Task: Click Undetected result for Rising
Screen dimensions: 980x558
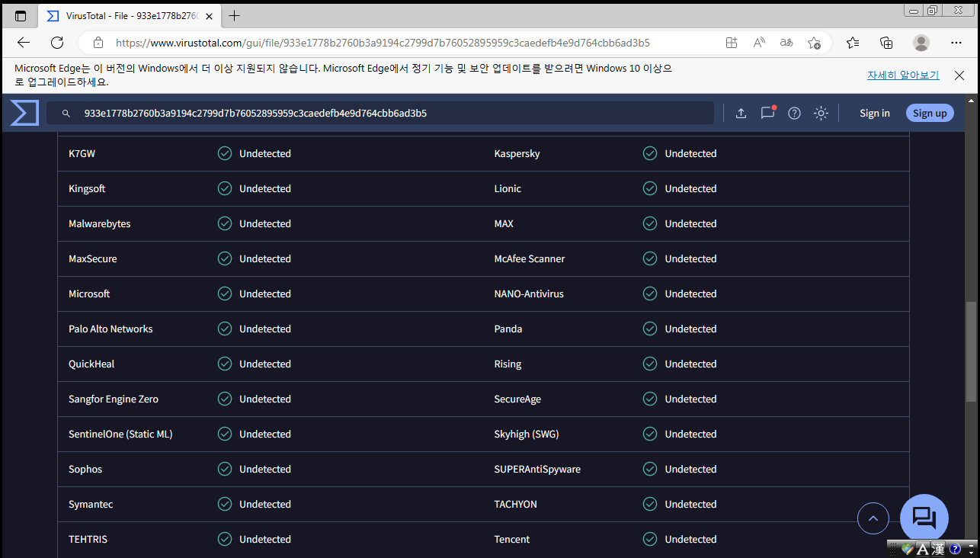Action: pyautogui.click(x=690, y=364)
